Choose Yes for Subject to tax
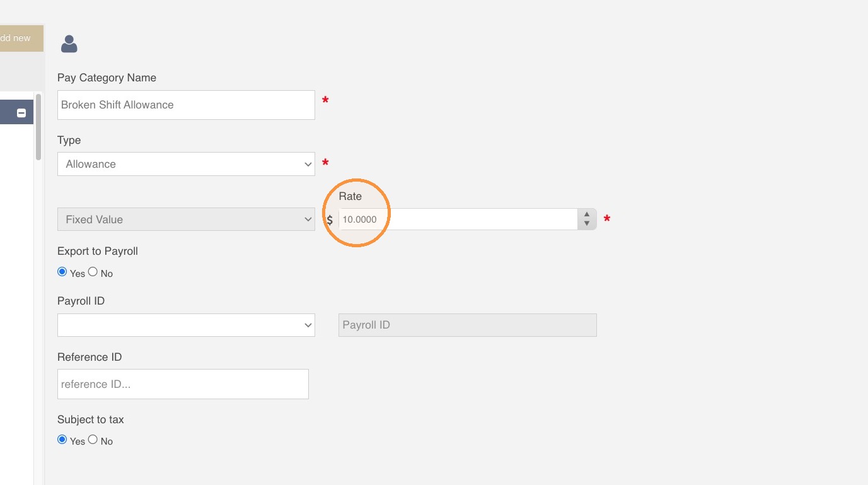868x485 pixels. coord(62,440)
